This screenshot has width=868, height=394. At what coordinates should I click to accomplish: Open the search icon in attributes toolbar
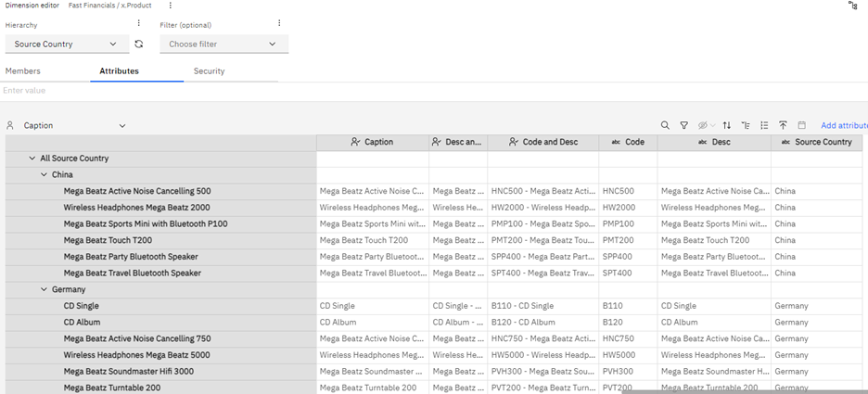[665, 125]
